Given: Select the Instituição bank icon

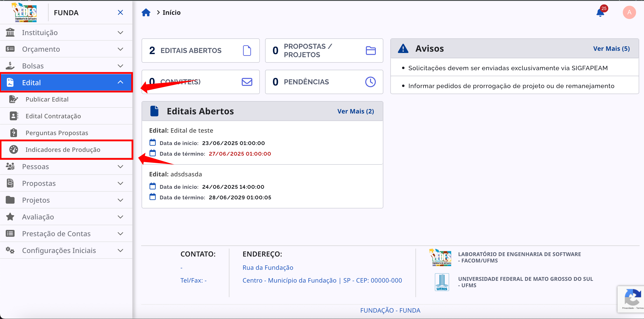Looking at the screenshot, I should pyautogui.click(x=10, y=32).
